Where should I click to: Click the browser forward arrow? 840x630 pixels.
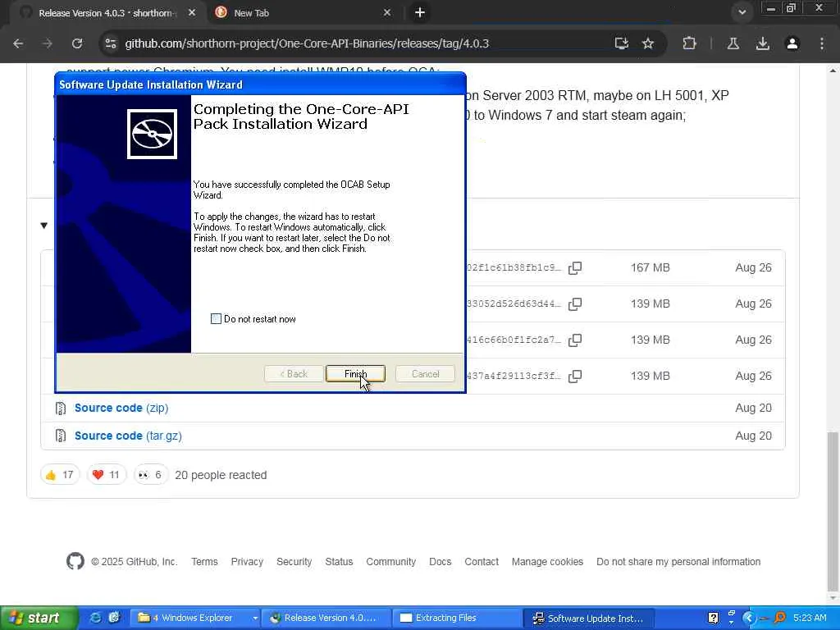[48, 43]
